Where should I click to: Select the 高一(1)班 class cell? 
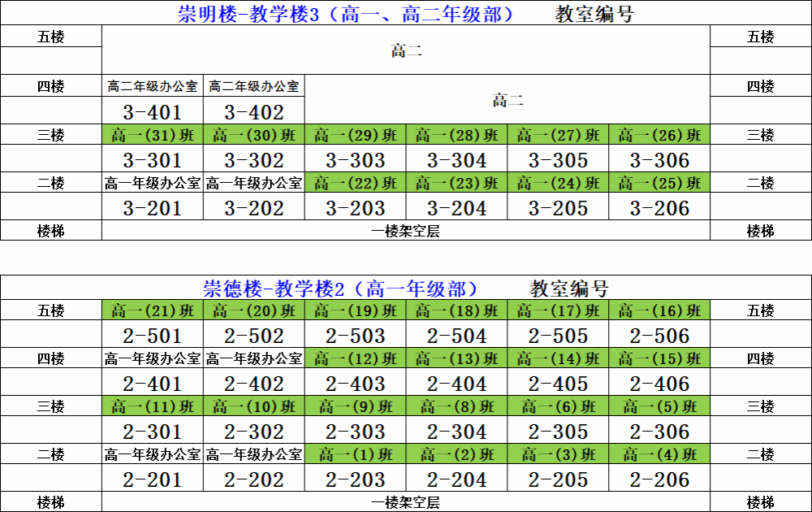pyautogui.click(x=356, y=454)
